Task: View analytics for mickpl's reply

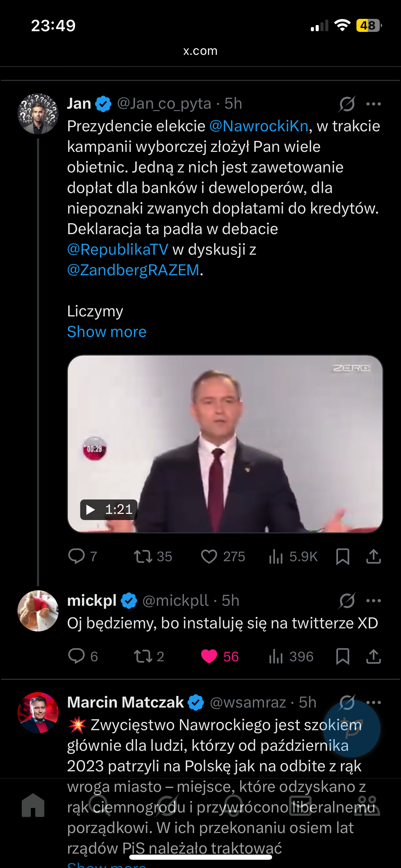Action: (x=276, y=656)
